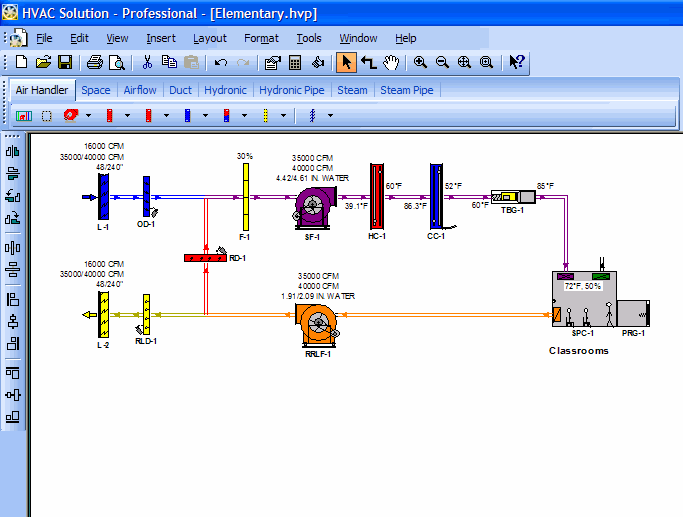683x517 pixels.
Task: Open the Insert menu
Action: click(x=160, y=38)
